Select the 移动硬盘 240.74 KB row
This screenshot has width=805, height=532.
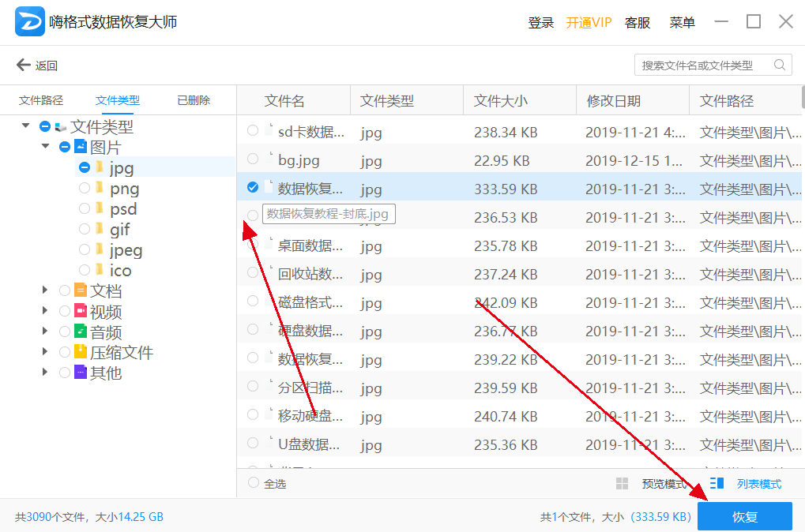coord(520,416)
